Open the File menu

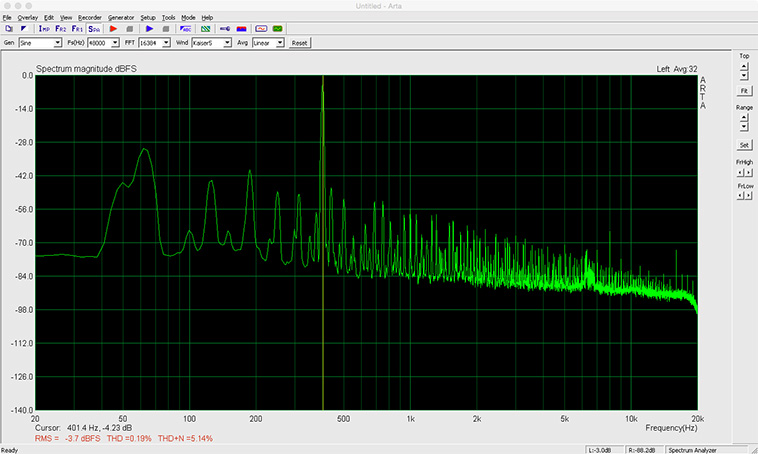point(7,17)
